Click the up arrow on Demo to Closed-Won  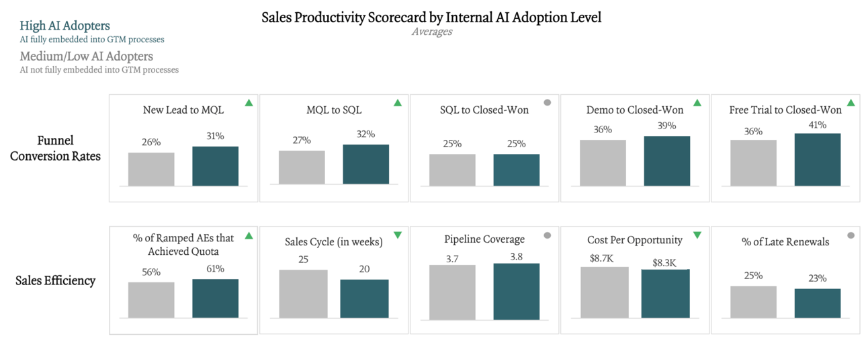click(x=697, y=103)
